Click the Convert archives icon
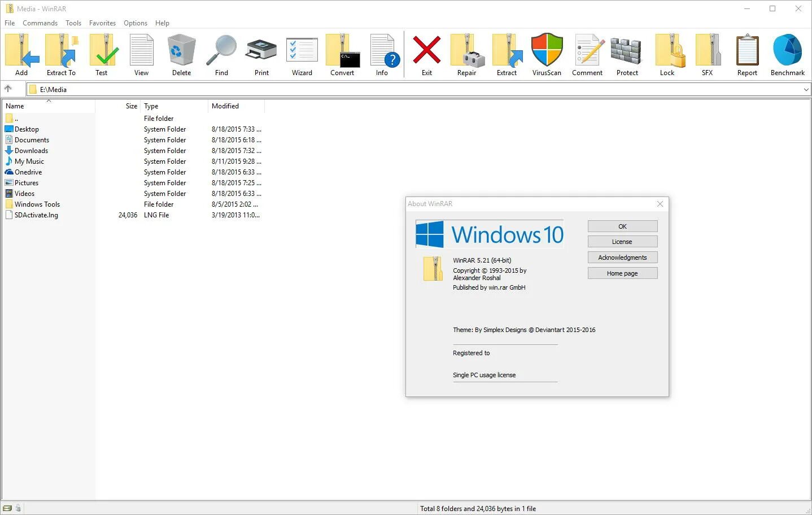The image size is (812, 515). [342, 55]
